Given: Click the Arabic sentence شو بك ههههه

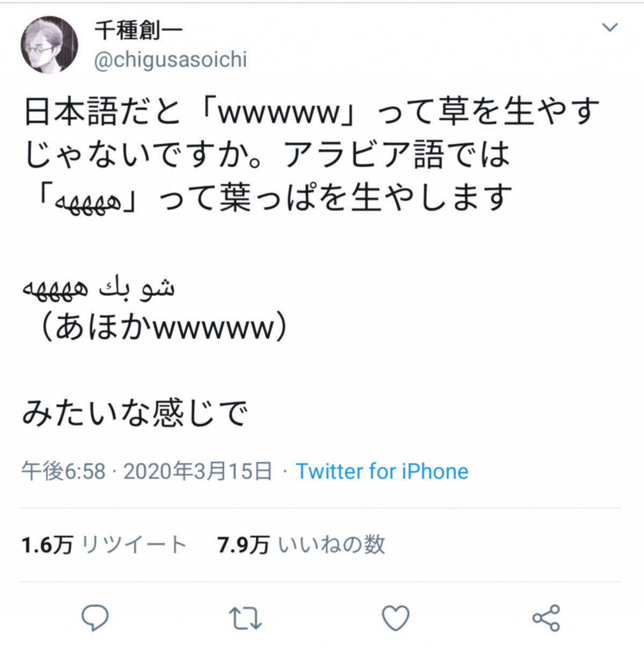Looking at the screenshot, I should (x=99, y=288).
